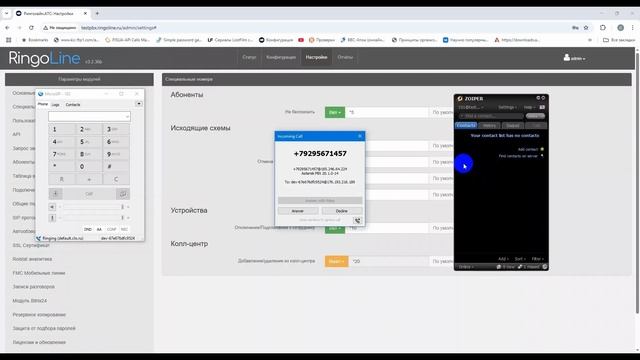Click the MicroSIP message icon beside Call

(122, 194)
